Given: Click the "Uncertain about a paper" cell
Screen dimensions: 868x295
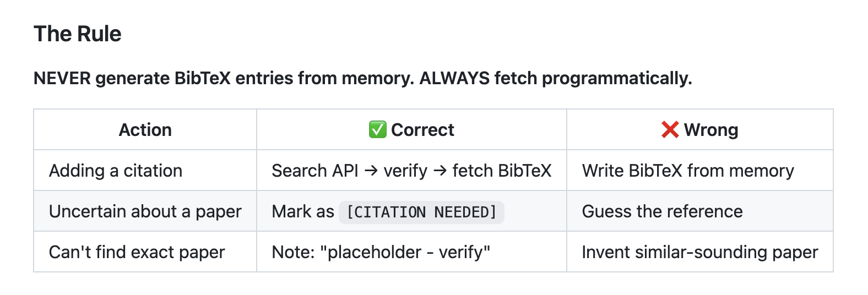Looking at the screenshot, I should pyautogui.click(x=145, y=211).
